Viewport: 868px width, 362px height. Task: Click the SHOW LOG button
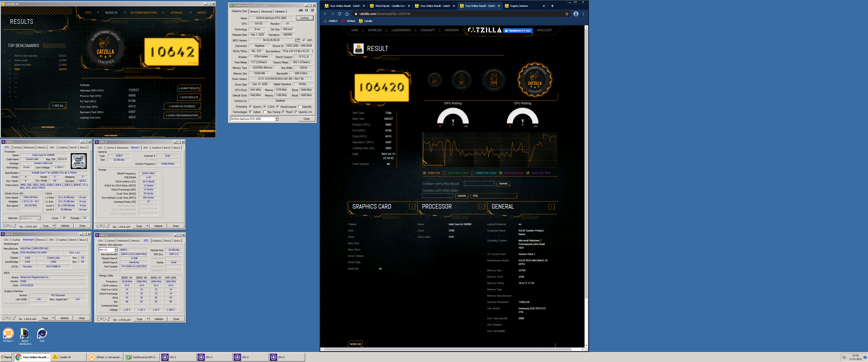(355, 344)
